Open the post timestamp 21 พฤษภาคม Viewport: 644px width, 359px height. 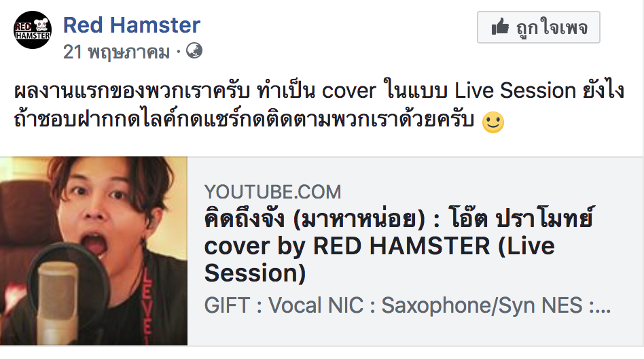116,52
